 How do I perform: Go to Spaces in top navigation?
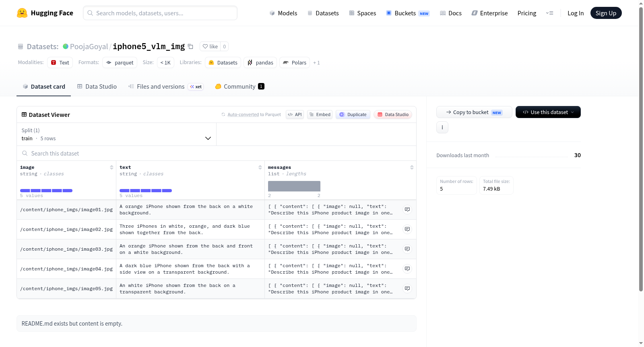(363, 13)
